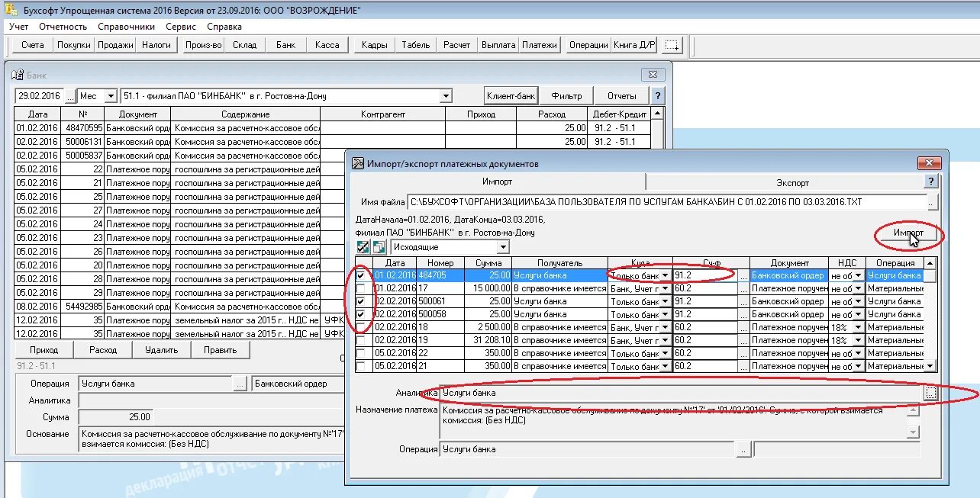The height and width of the screenshot is (498, 980).
Task: Open Фильтр in Банк window
Action: click(x=567, y=96)
